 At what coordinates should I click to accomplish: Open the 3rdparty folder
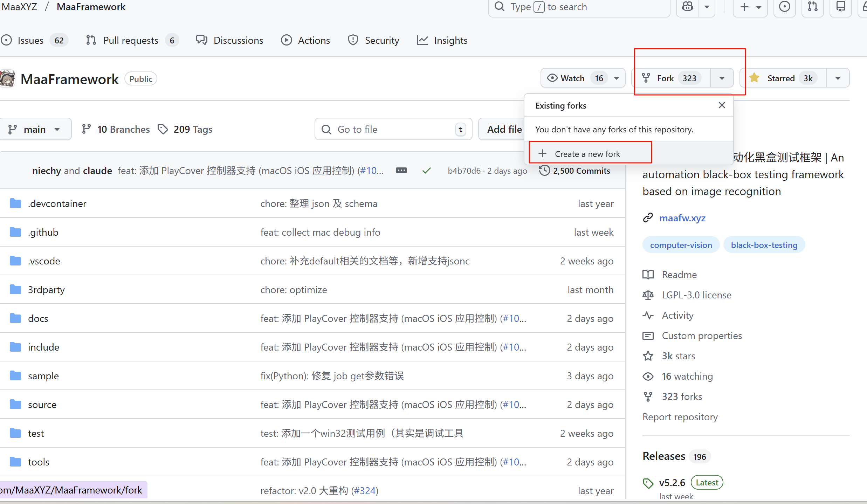click(46, 290)
